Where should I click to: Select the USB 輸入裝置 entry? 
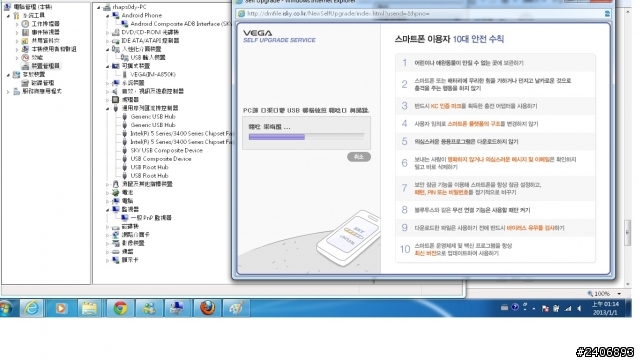point(148,58)
